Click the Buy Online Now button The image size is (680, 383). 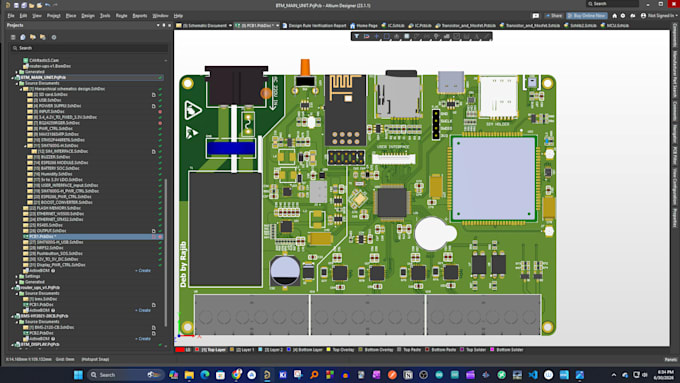point(587,16)
